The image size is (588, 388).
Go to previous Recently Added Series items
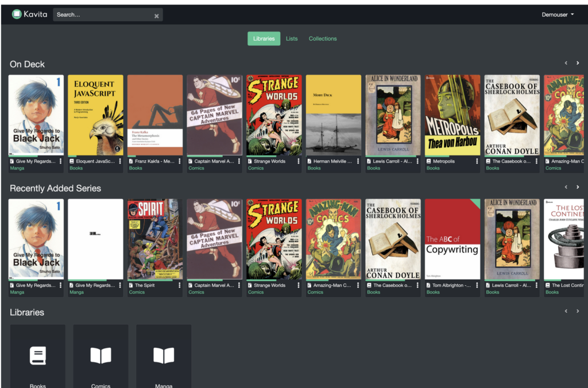(566, 187)
